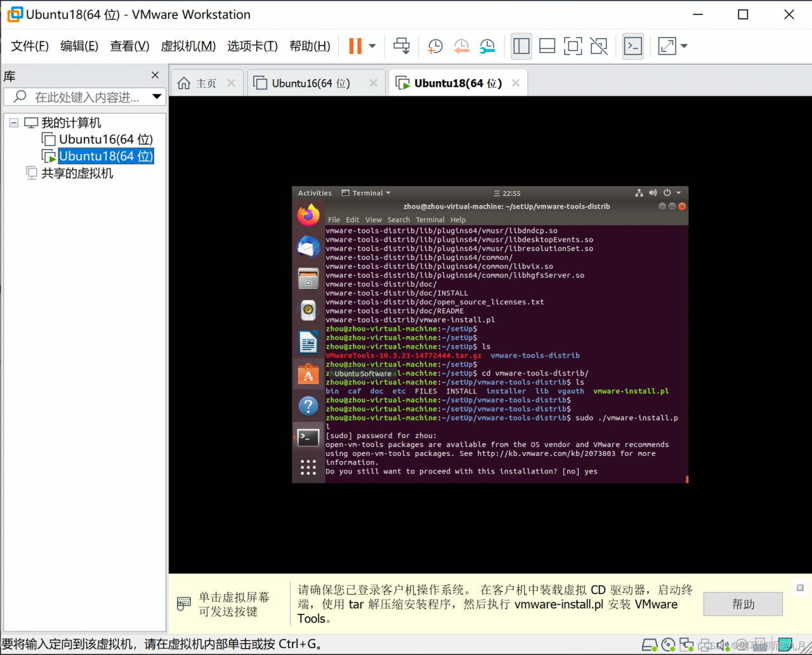Open the 编辑(E) menu
The width and height of the screenshot is (812, 655).
pyautogui.click(x=79, y=46)
